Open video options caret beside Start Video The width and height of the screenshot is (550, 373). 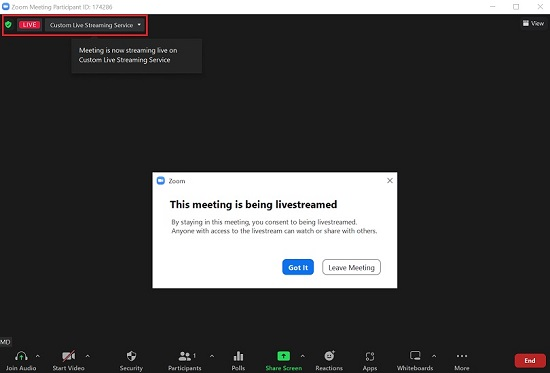pos(88,356)
